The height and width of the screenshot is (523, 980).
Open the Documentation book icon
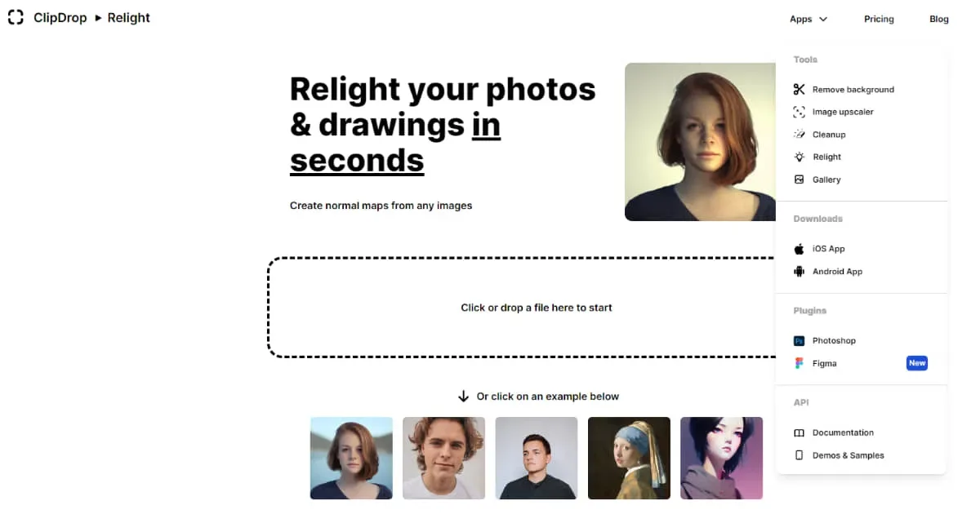(x=799, y=432)
